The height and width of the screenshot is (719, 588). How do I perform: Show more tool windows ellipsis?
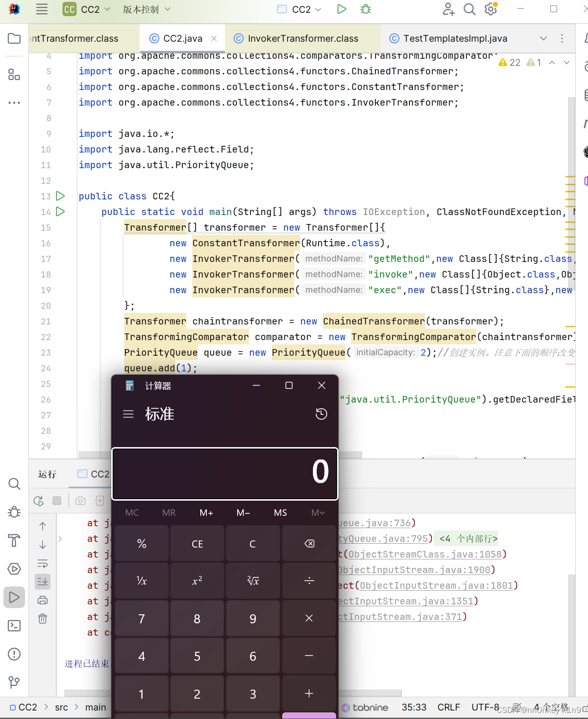pyautogui.click(x=14, y=102)
